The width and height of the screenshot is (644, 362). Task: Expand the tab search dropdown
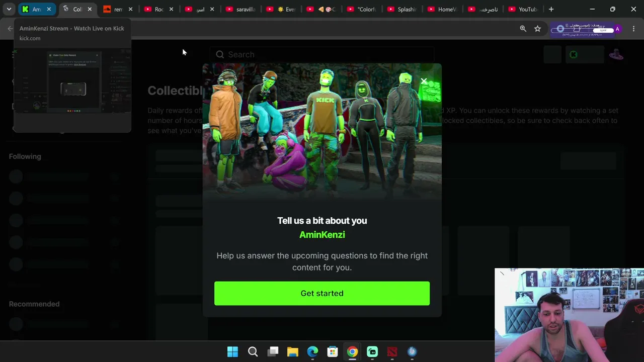pyautogui.click(x=9, y=9)
